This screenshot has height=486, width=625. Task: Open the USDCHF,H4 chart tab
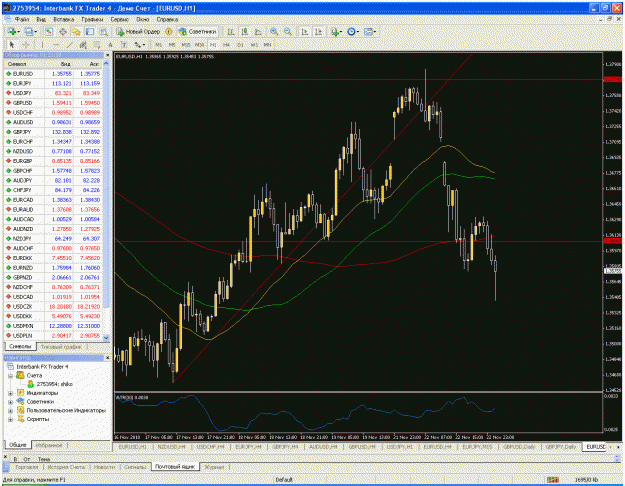(210, 447)
